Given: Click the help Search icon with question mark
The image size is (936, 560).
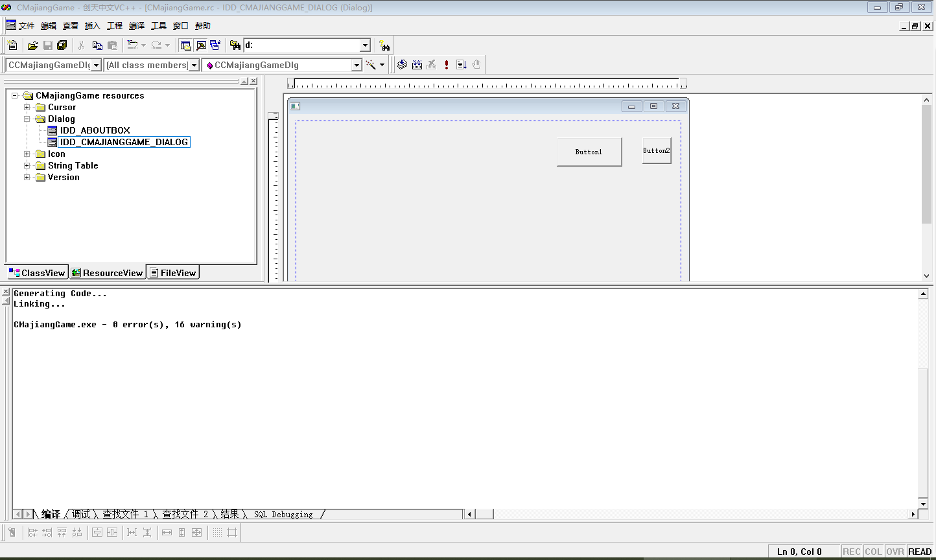Looking at the screenshot, I should 384,45.
